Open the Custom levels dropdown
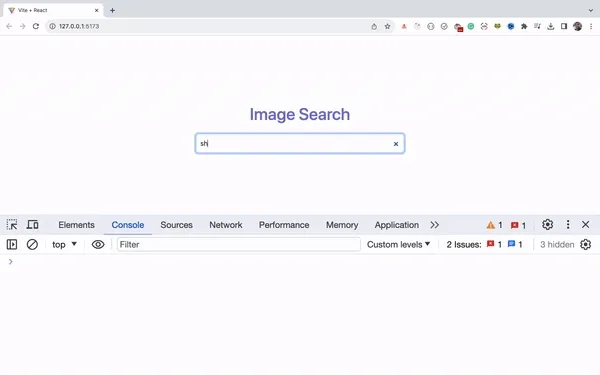This screenshot has height=375, width=600. click(x=398, y=245)
